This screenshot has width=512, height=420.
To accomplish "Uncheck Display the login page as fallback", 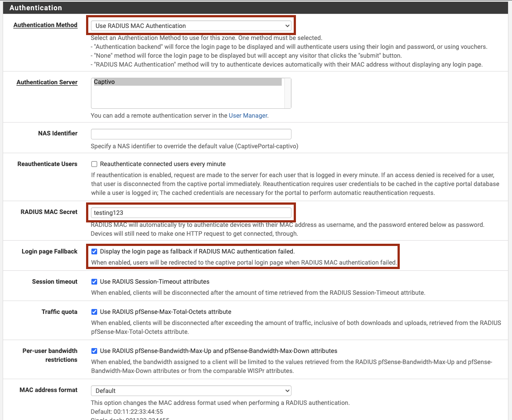I will tap(95, 251).
